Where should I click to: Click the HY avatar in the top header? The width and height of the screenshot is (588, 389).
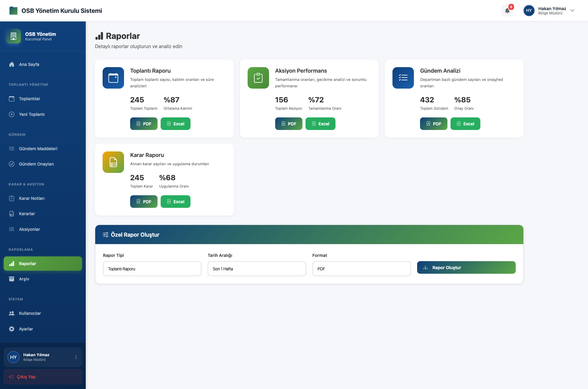click(529, 11)
